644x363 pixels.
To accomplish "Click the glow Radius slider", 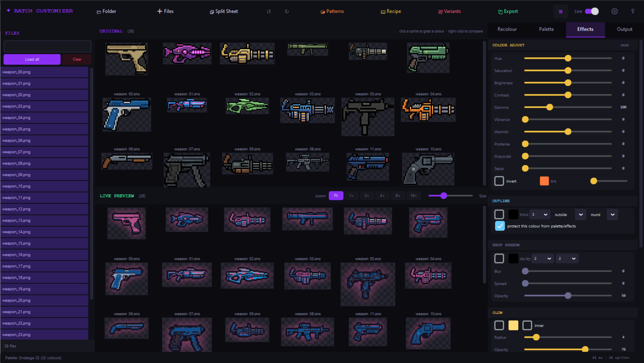I will 568,337.
